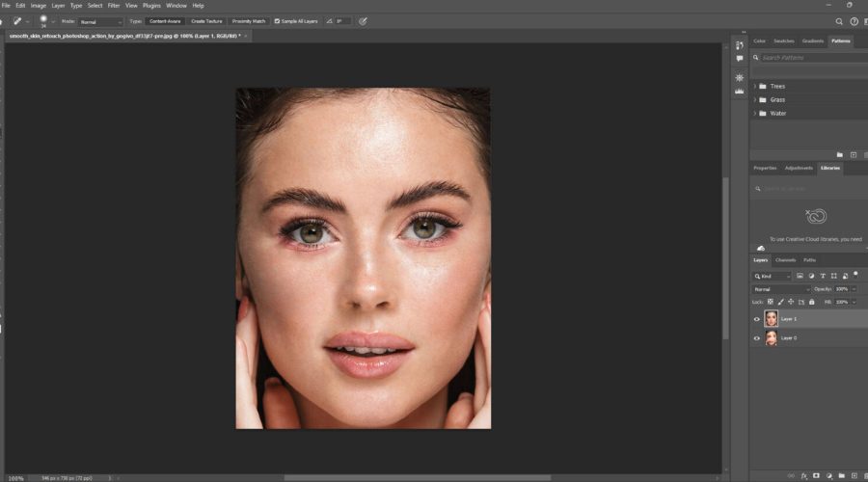Image resolution: width=868 pixels, height=482 pixels.
Task: Switch to the Adjustments tab
Action: [x=799, y=169]
